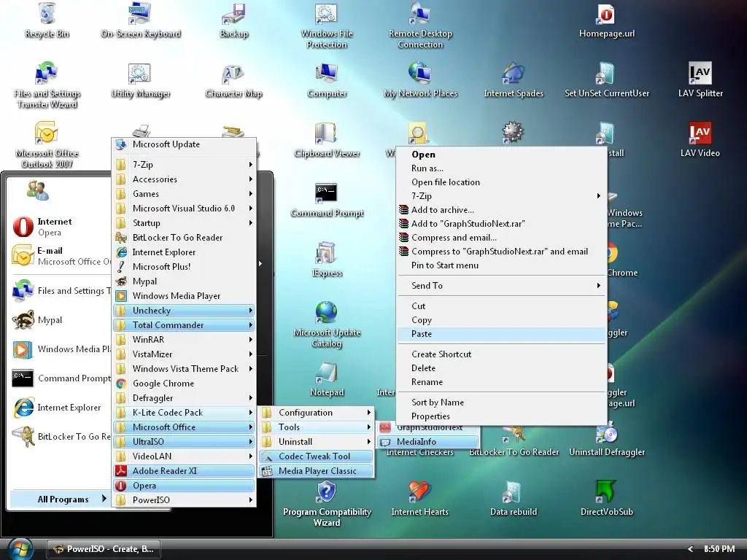Choose Properties in the context menu

click(501, 416)
